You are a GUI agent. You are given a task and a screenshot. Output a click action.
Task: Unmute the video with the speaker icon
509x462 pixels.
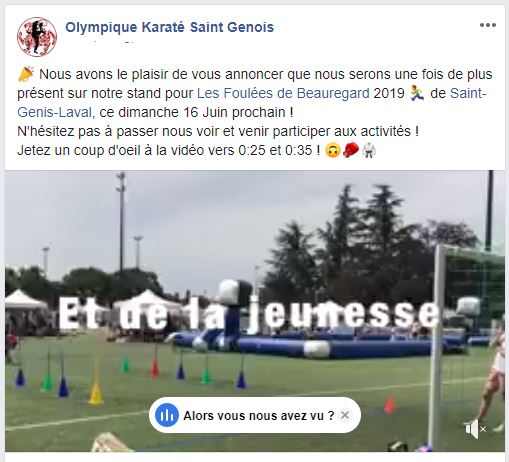(x=475, y=429)
